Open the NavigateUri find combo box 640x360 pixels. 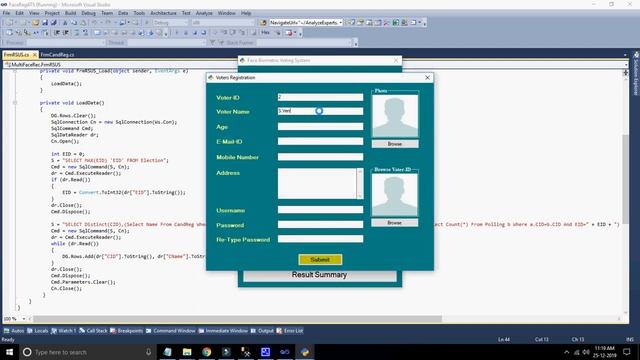pos(306,23)
